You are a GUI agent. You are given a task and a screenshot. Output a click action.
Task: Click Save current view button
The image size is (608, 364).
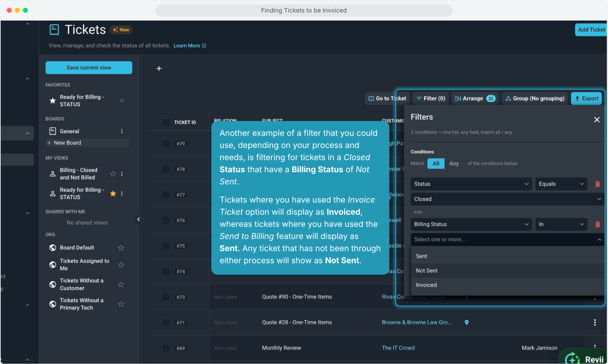(89, 68)
